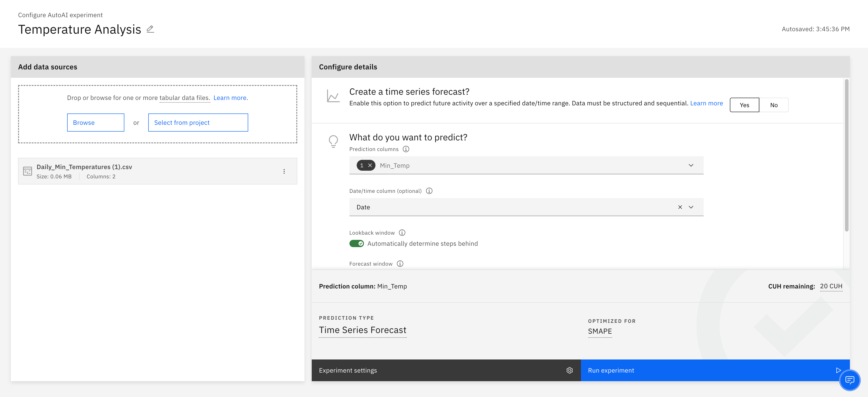This screenshot has height=397, width=868.
Task: Click the Date field in date/time column
Action: click(x=526, y=207)
